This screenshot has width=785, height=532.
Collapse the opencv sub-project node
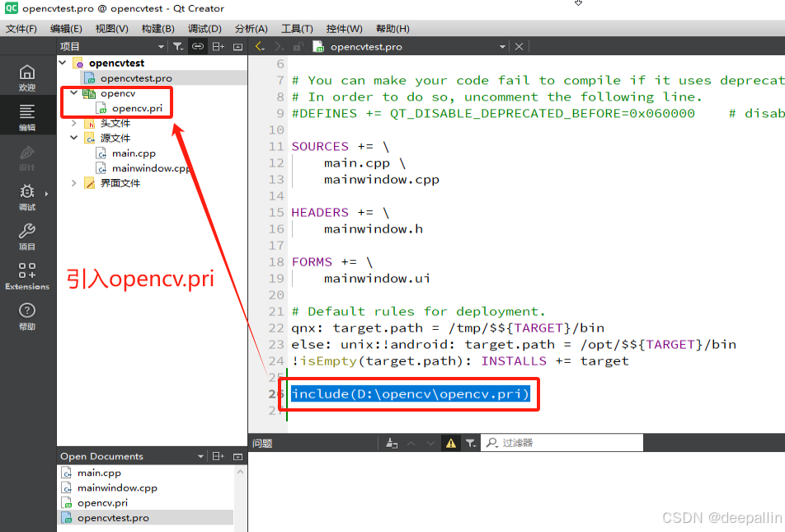click(x=74, y=92)
